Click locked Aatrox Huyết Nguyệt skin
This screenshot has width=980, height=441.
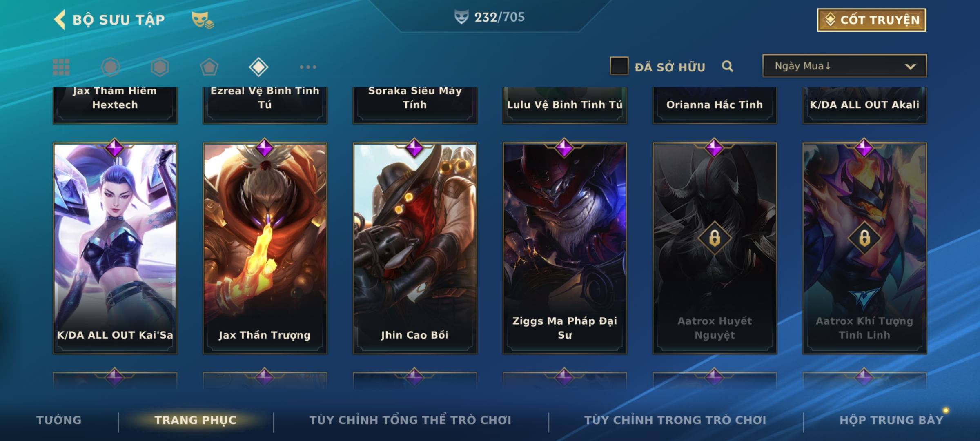coord(715,248)
